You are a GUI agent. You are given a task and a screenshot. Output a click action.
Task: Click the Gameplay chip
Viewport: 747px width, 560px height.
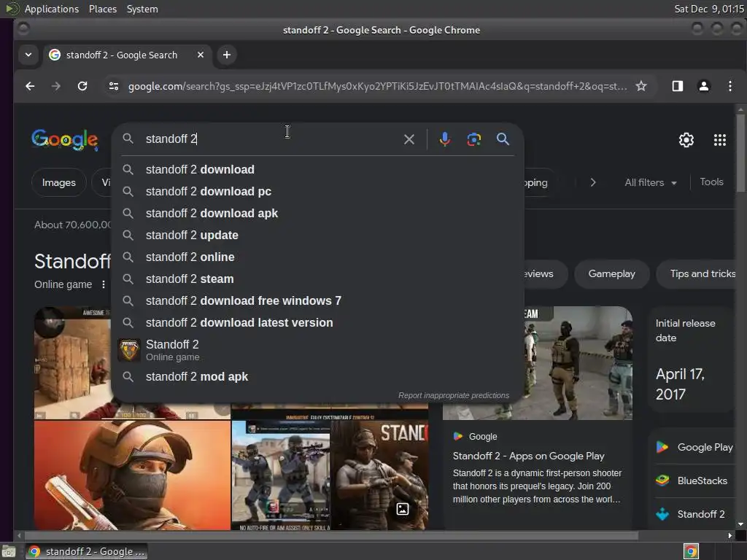point(612,274)
